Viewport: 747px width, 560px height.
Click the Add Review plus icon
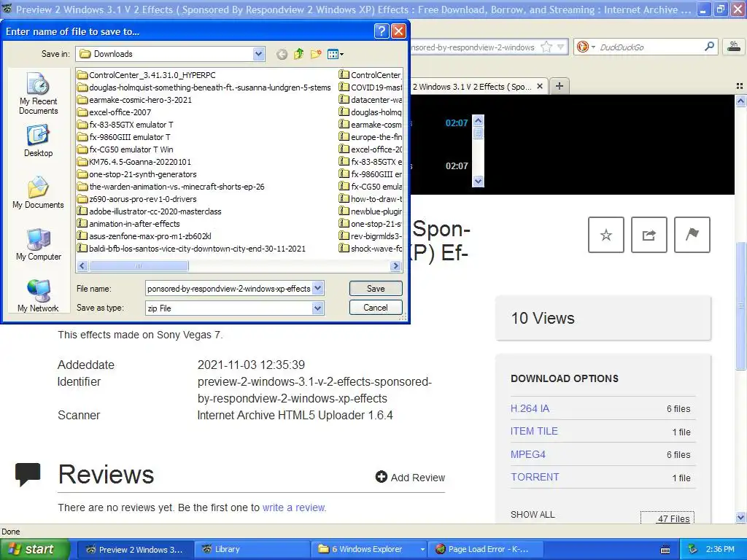tap(381, 477)
